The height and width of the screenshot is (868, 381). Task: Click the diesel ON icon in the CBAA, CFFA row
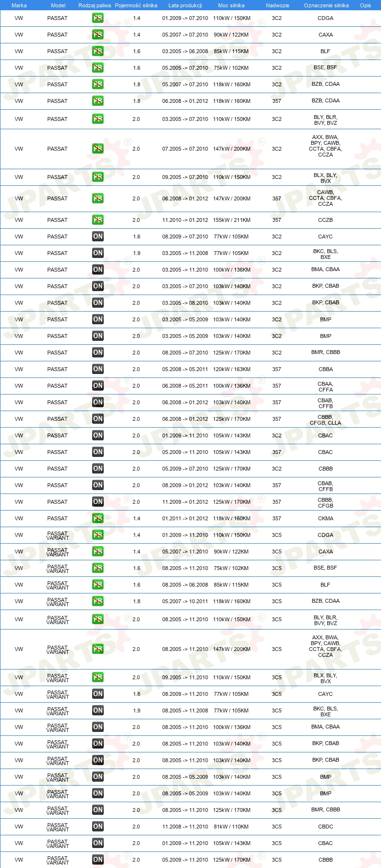pos(98,386)
